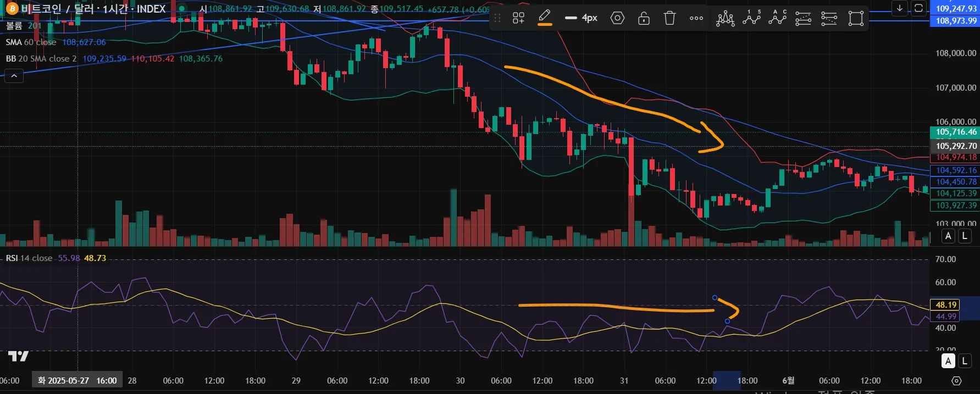This screenshot has width=980, height=394.
Task: Select the lower anchor point of RSI drawing
Action: (x=727, y=321)
